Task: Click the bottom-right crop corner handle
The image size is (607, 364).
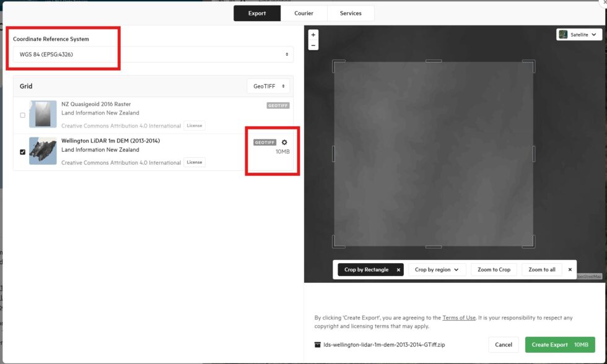Action: coord(530,243)
